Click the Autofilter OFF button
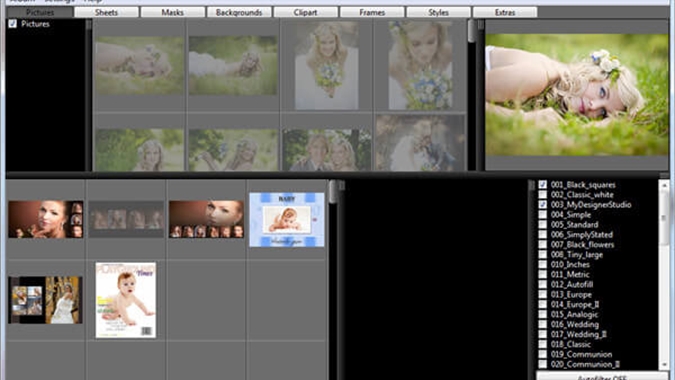This screenshot has height=380, width=675. click(602, 376)
